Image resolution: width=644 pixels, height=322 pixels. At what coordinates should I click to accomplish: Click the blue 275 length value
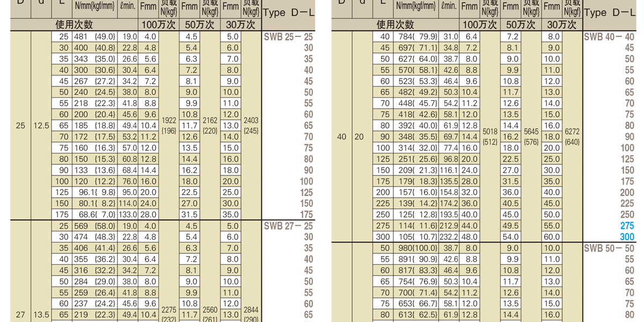click(x=627, y=226)
